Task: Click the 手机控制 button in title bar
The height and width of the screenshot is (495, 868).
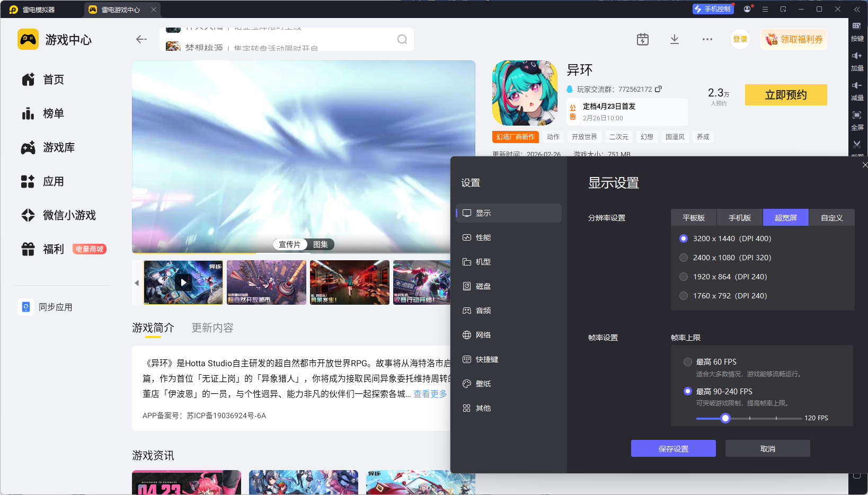Action: (712, 9)
